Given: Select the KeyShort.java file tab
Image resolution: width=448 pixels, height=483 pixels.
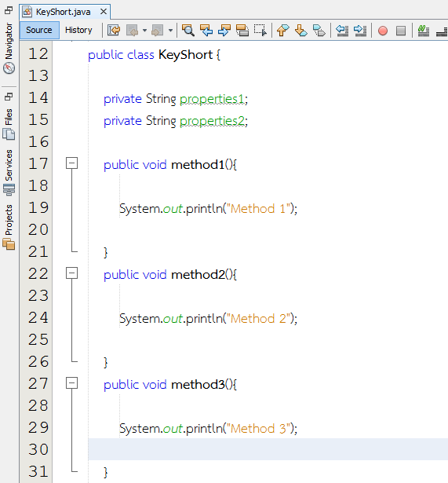Looking at the screenshot, I should coord(63,12).
